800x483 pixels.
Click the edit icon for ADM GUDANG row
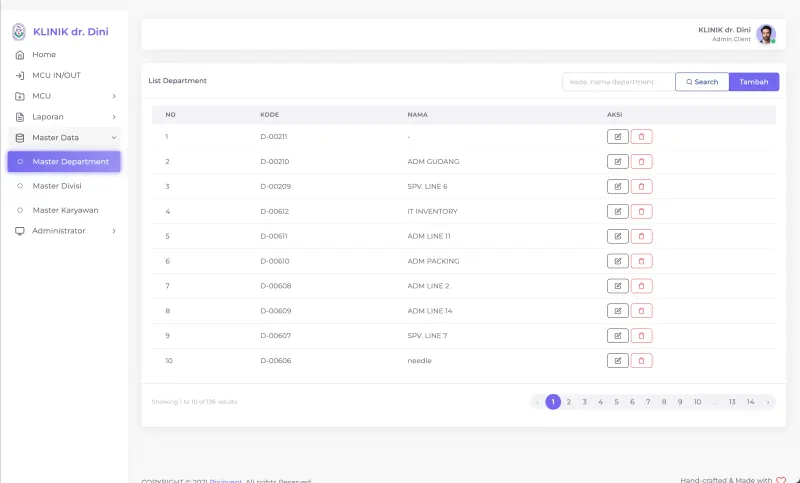point(617,162)
